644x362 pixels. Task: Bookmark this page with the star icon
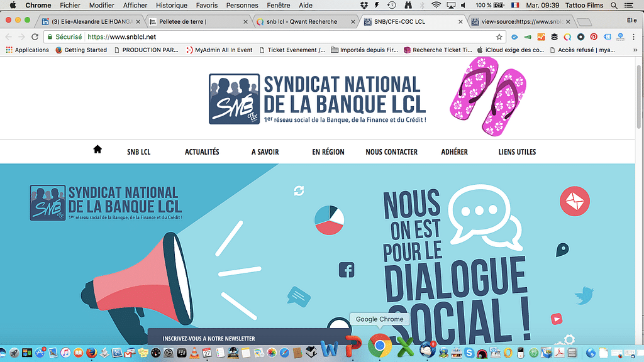click(499, 37)
